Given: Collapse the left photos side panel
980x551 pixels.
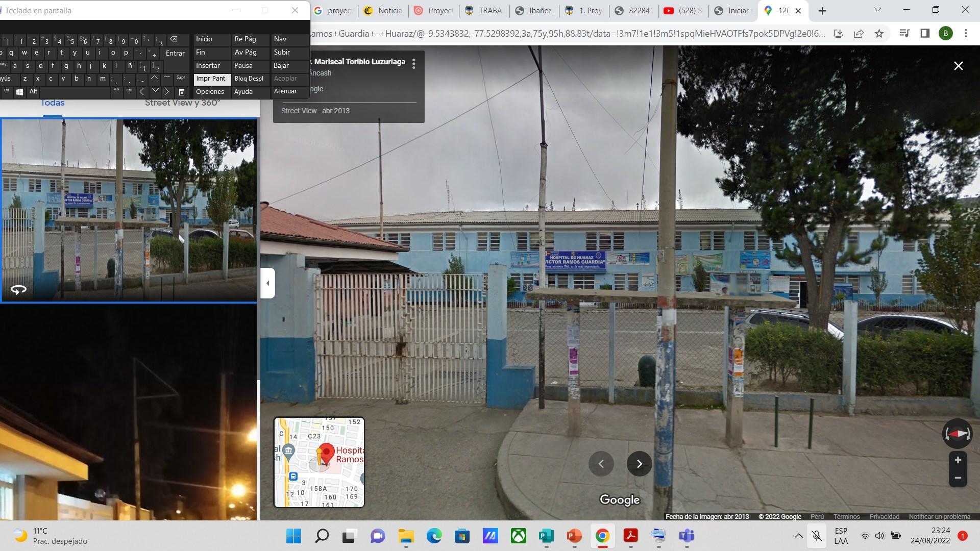Looking at the screenshot, I should coord(267,283).
